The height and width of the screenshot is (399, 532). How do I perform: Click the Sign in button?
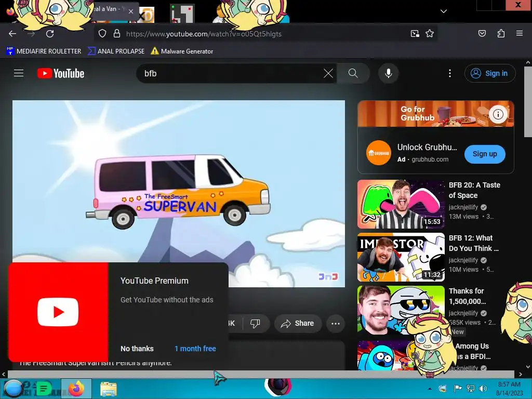(490, 73)
